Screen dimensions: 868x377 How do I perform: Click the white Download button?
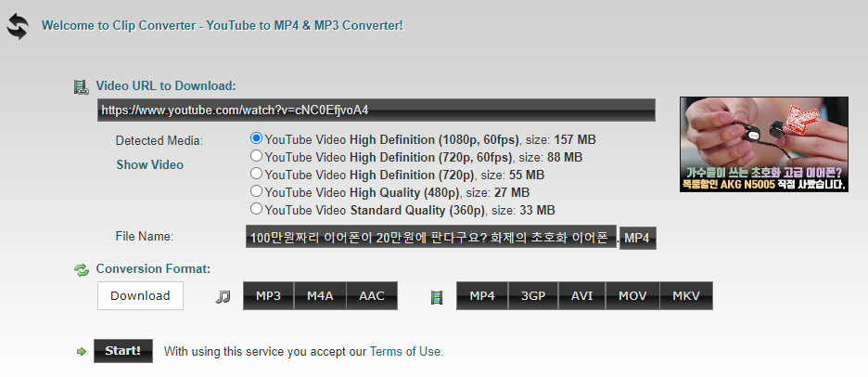tap(140, 296)
